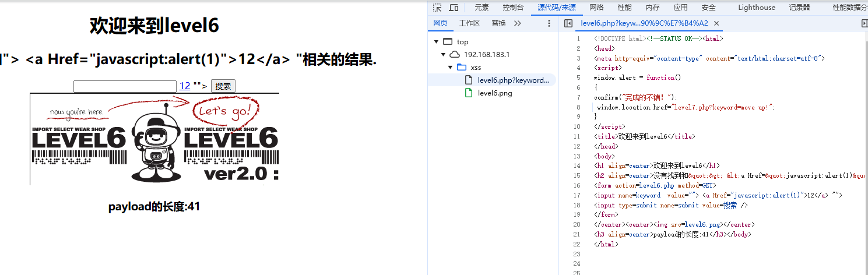
Task: Click the <input type=submit code line
Action: coord(670,205)
